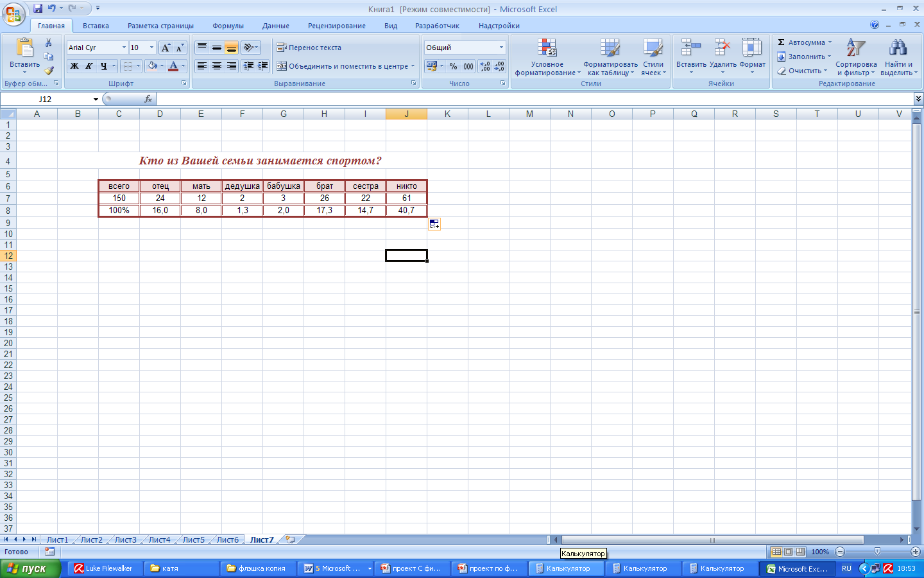Apply red font color A
The width and height of the screenshot is (924, 578).
(173, 66)
